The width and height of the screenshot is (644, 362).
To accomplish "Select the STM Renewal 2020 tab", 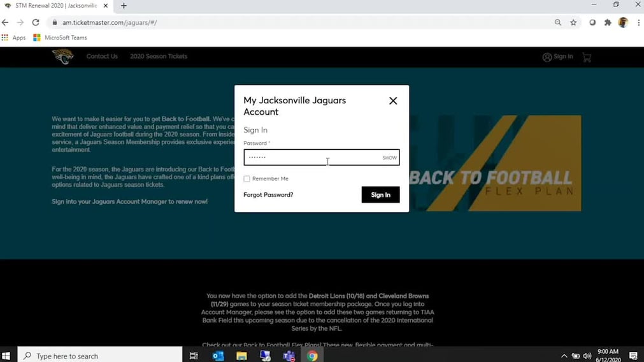I will (x=56, y=6).
